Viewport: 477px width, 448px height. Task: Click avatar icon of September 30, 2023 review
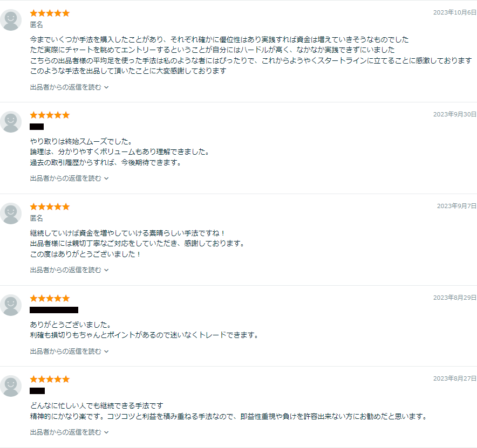coord(11,122)
